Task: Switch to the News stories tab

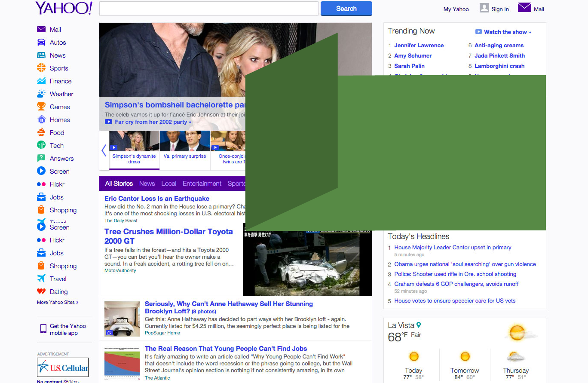Action: point(147,184)
